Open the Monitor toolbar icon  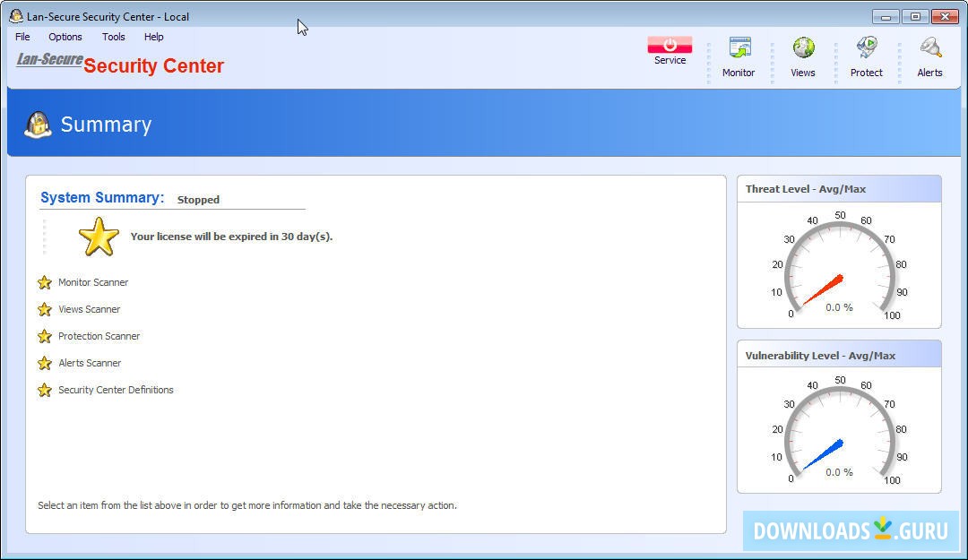tap(739, 47)
